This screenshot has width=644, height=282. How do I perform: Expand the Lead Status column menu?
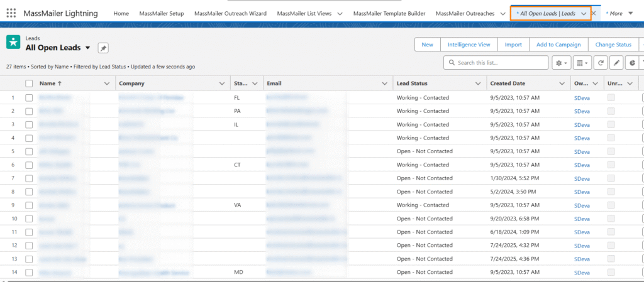[479, 84]
